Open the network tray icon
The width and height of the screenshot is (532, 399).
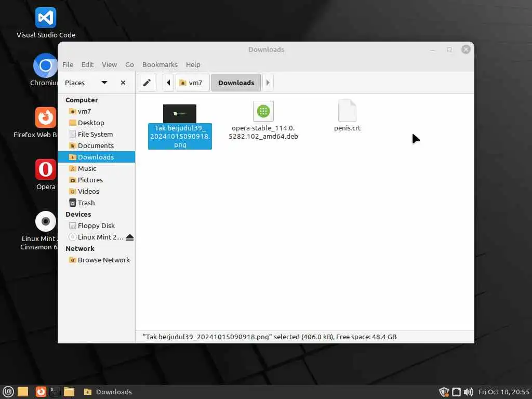[456, 392]
